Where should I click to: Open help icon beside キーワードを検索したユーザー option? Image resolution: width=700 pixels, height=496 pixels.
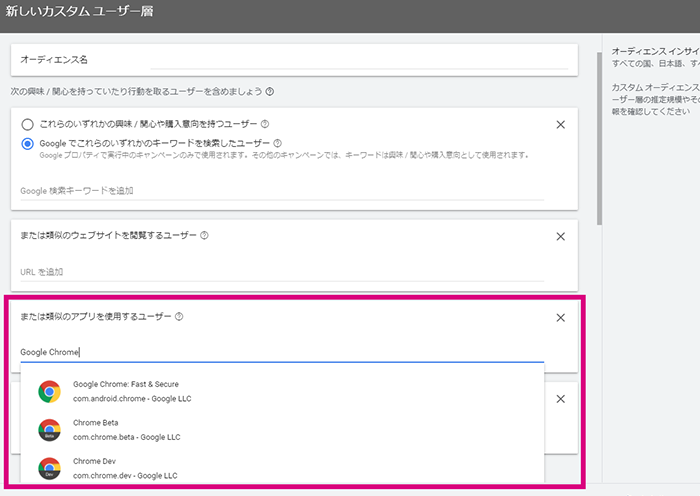coord(277,143)
